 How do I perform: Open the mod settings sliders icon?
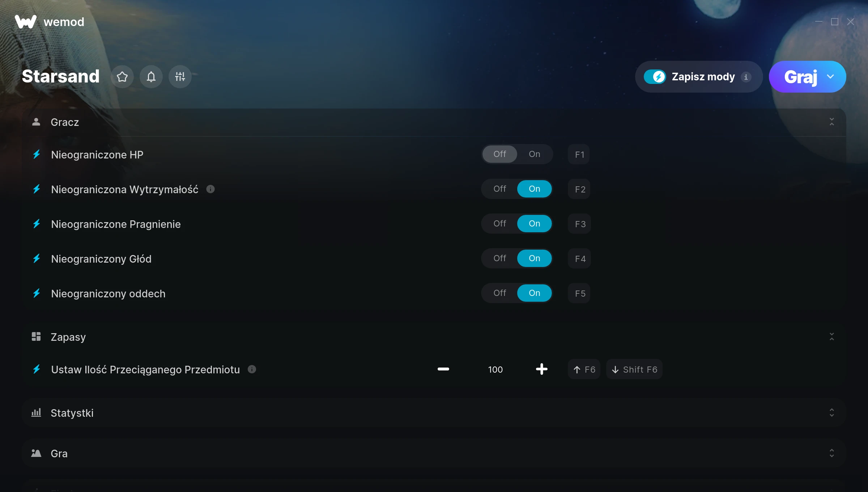(x=180, y=77)
